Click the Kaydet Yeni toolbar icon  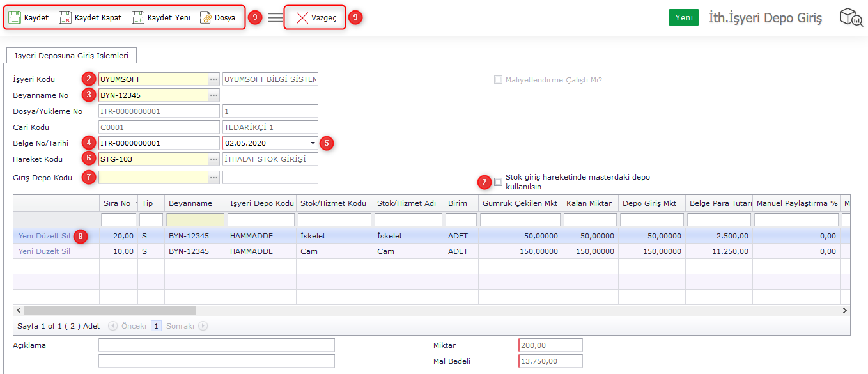point(138,17)
